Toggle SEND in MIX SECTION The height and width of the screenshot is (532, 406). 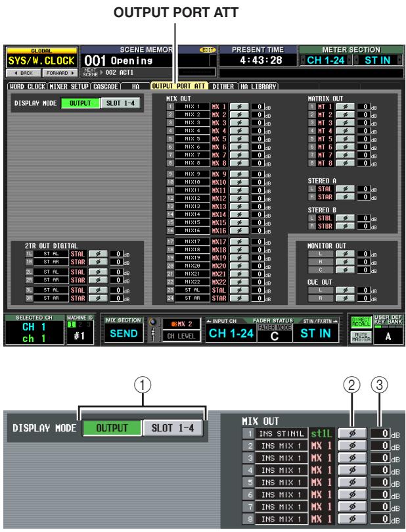[x=124, y=333]
